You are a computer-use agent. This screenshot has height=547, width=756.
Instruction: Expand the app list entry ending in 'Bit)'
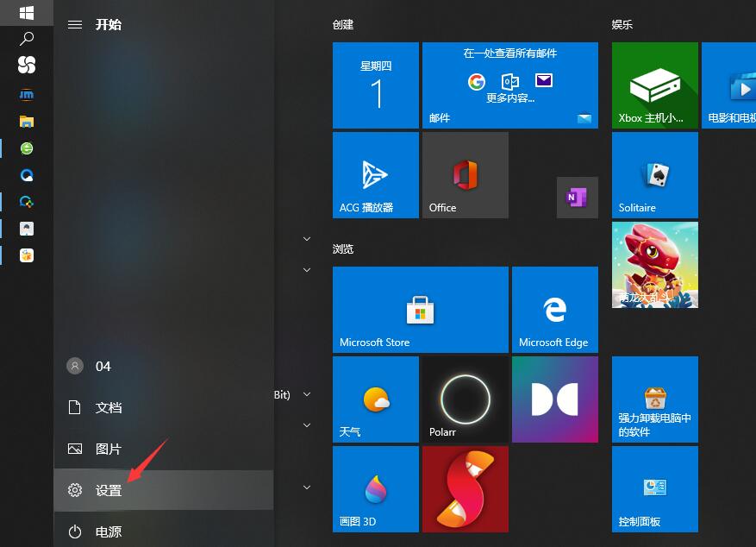307,394
